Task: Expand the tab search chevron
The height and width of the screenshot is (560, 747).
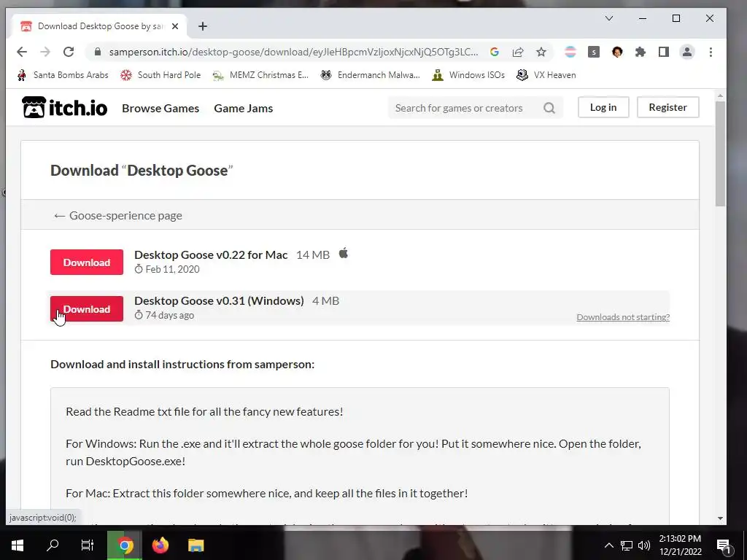Action: (609, 18)
